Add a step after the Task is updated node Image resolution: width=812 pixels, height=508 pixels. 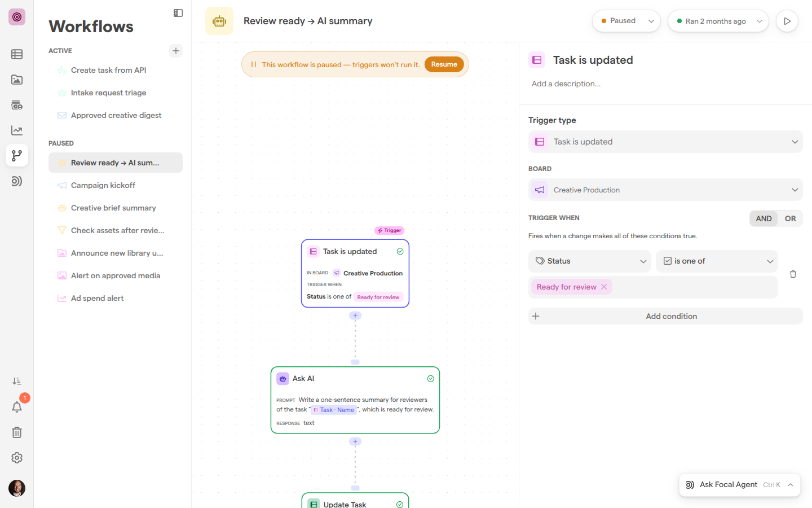click(355, 316)
